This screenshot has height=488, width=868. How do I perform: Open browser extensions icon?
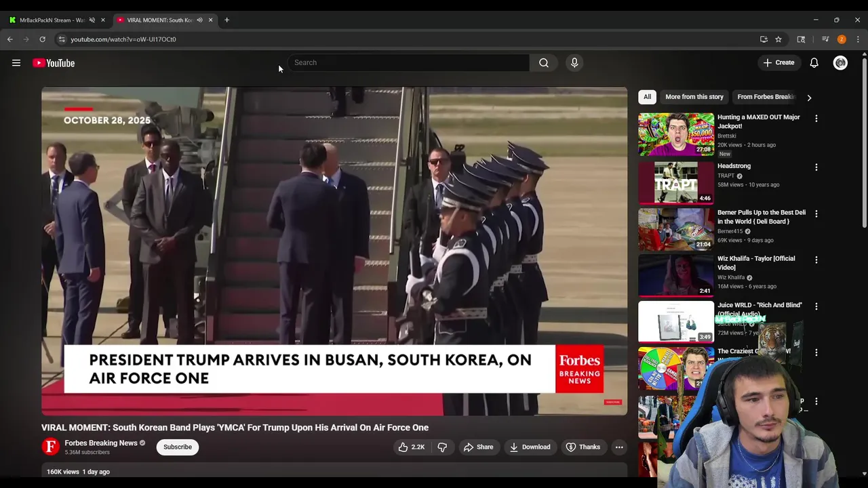coord(801,39)
